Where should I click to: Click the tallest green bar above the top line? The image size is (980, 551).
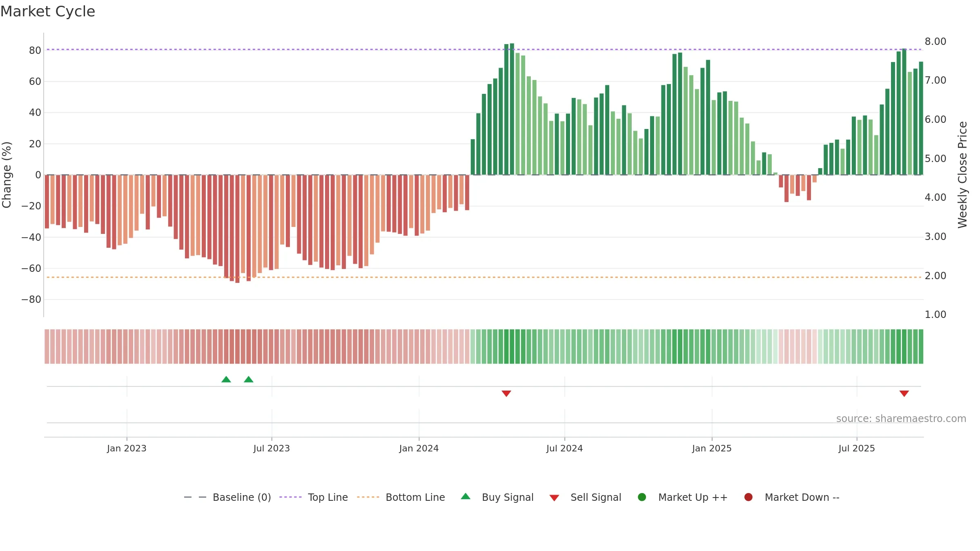(x=512, y=109)
